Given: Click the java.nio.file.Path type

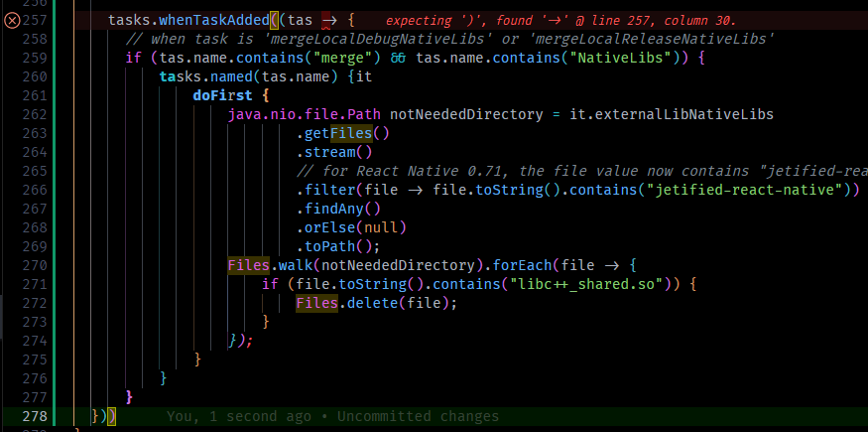Looking at the screenshot, I should coord(305,114).
